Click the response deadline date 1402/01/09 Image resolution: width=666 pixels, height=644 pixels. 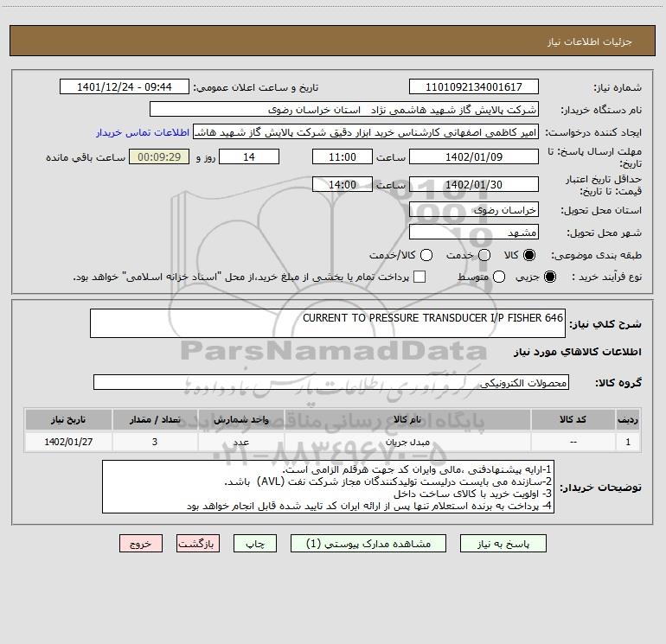click(474, 156)
